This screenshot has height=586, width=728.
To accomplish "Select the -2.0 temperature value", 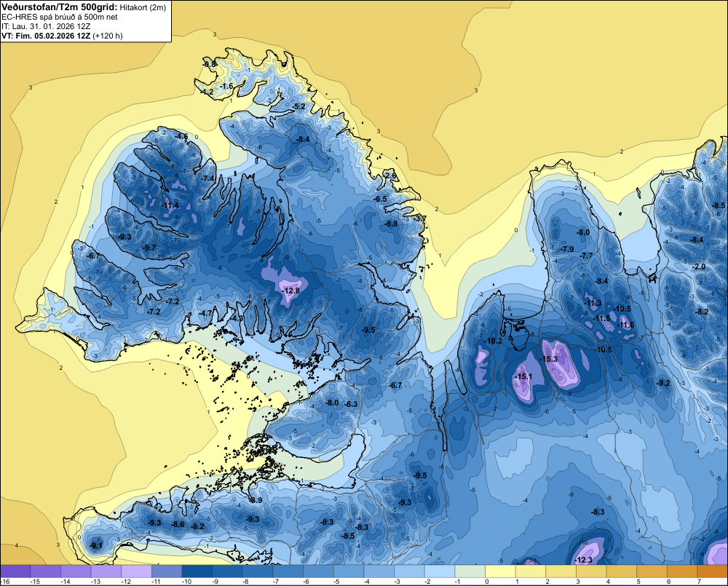I will [698, 266].
